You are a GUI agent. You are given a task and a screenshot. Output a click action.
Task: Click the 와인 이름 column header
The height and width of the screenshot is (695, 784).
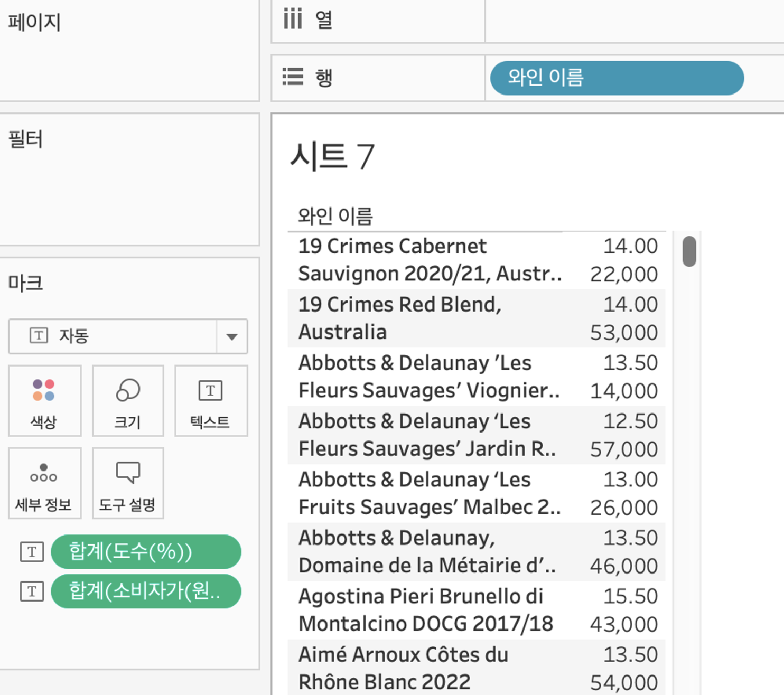335,216
